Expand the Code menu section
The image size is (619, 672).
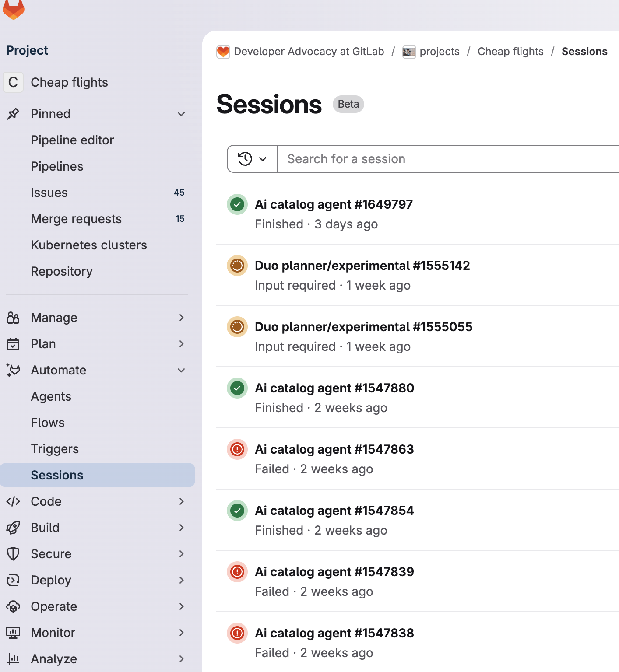click(181, 501)
